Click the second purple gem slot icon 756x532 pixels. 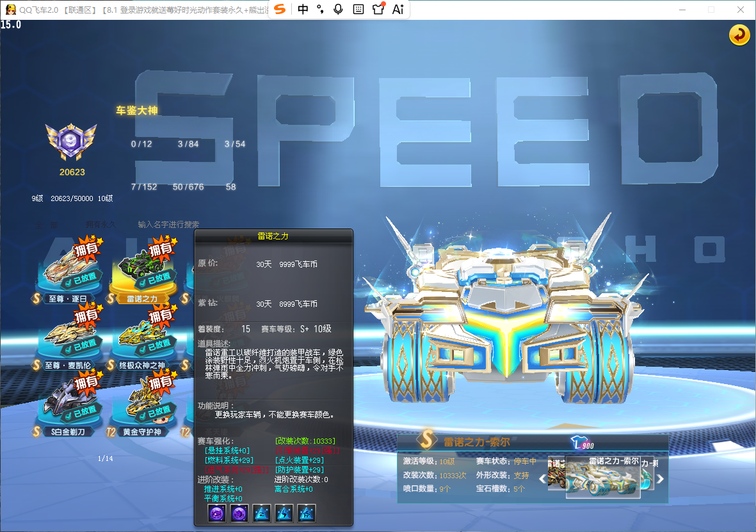(239, 513)
